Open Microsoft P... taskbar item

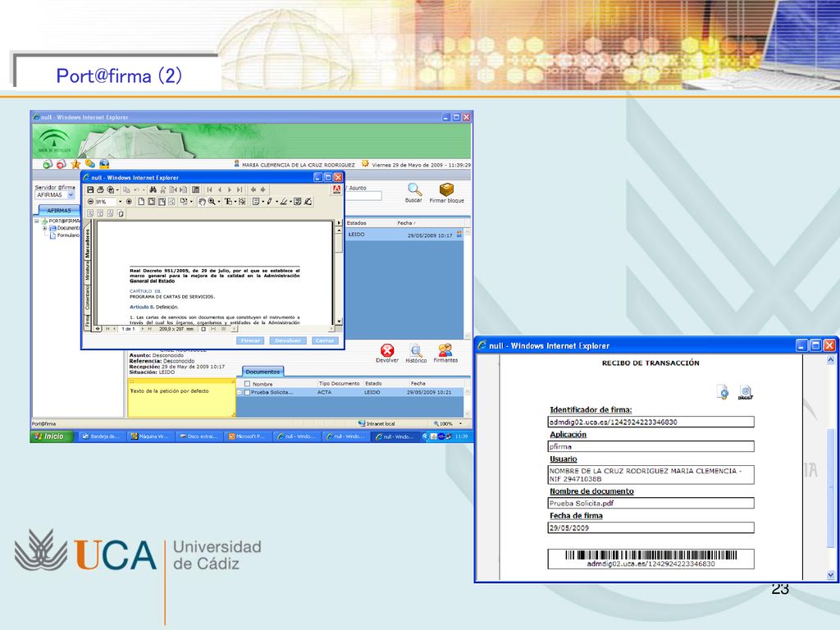click(x=247, y=436)
